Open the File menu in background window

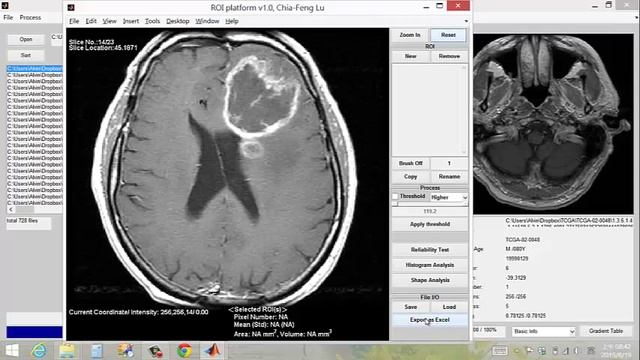click(x=8, y=18)
